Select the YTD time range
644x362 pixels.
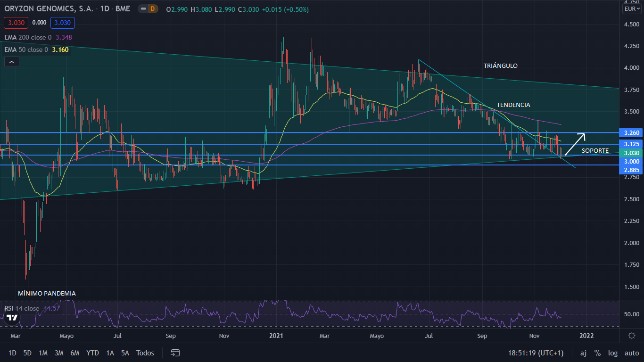point(92,353)
